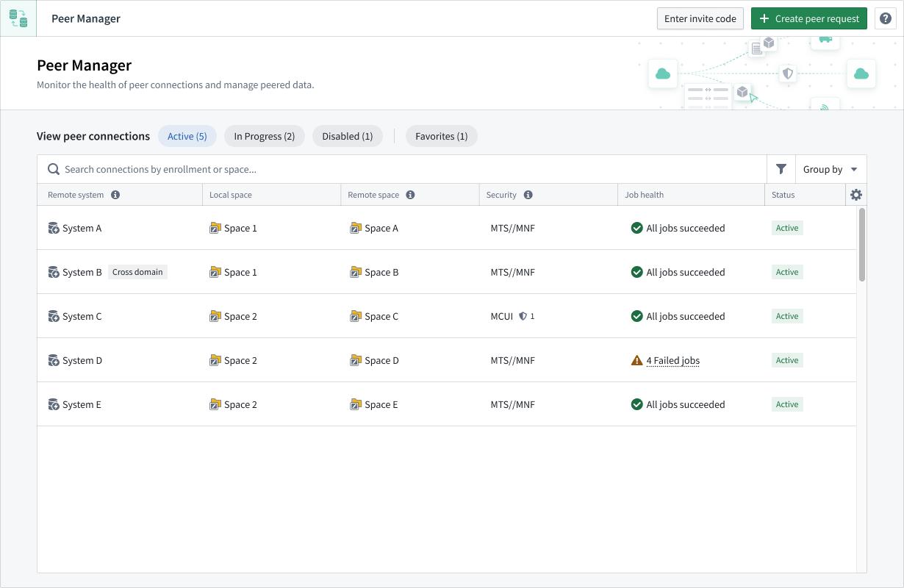
Task: Click the green success check beside All jobs succeeded
Action: point(636,228)
